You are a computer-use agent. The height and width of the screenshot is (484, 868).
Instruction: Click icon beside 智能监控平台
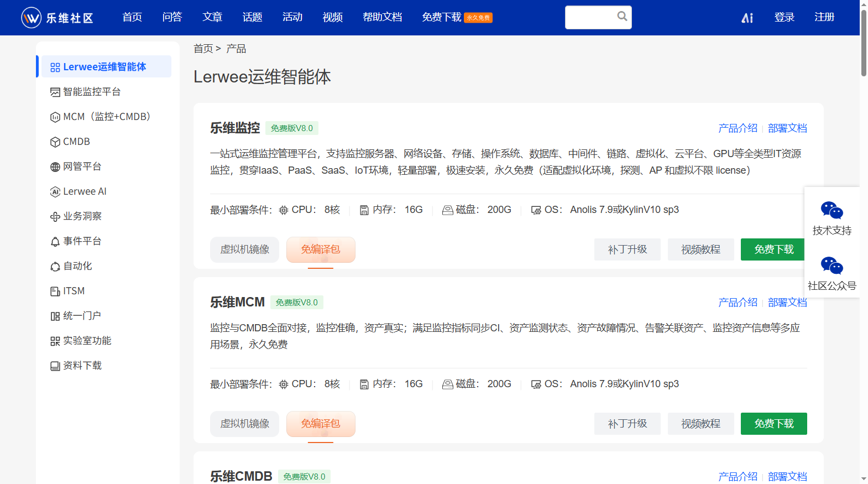pyautogui.click(x=55, y=92)
